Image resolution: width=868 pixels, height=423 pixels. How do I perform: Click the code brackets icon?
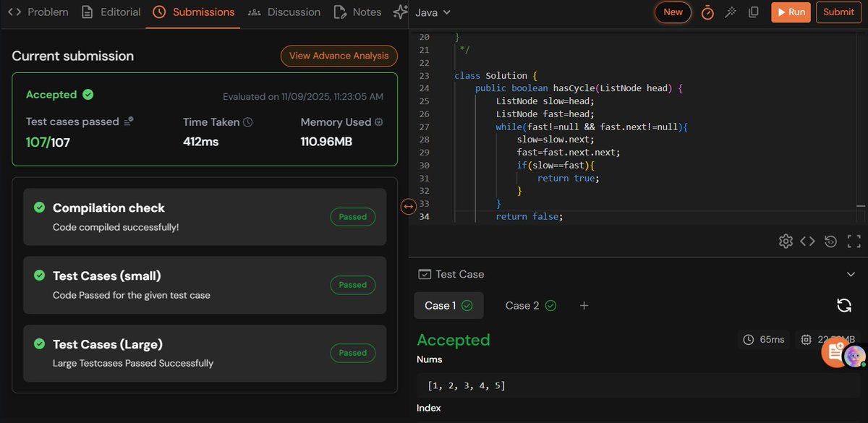point(808,242)
